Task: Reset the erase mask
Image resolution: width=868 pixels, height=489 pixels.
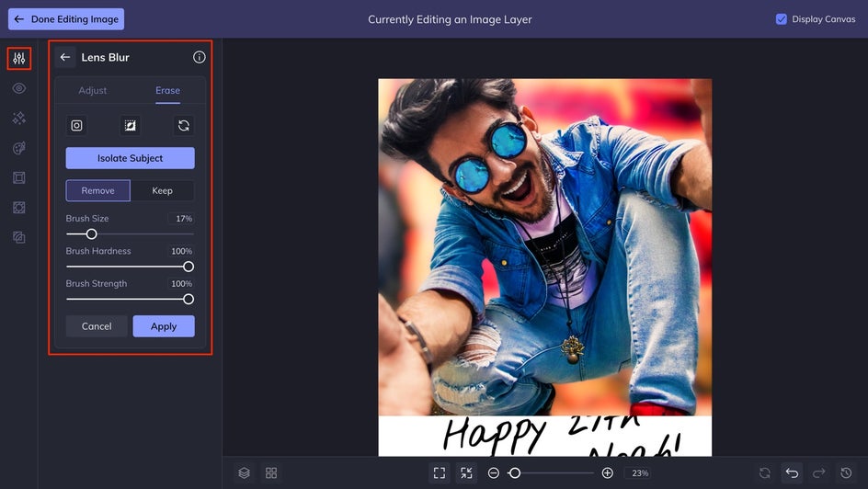Action: click(184, 126)
